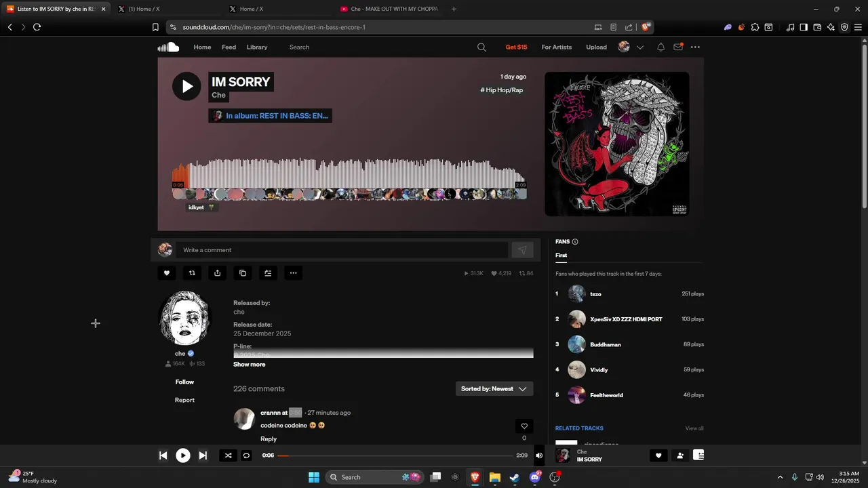Click the SoundCloud logo icon

168,47
